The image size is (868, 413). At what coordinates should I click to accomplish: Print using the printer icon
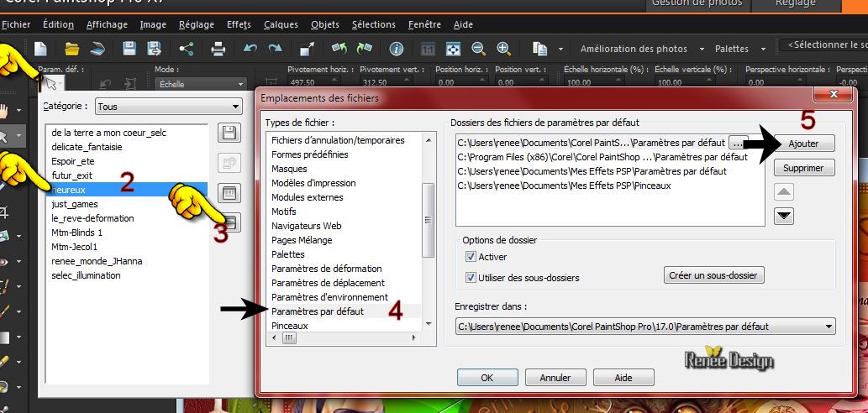click(218, 49)
